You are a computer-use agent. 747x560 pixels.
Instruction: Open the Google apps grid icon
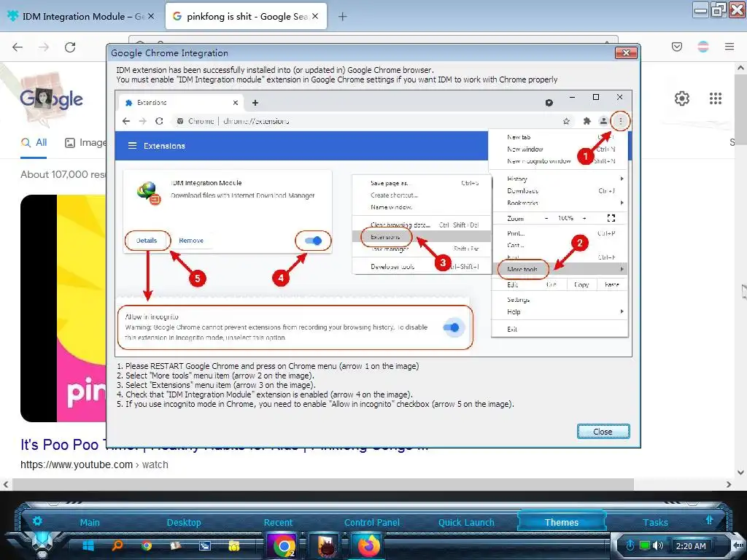coord(716,98)
